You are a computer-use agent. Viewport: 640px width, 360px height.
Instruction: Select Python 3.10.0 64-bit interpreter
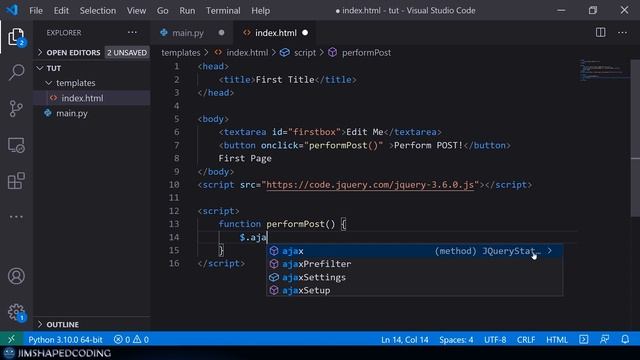[x=65, y=339]
